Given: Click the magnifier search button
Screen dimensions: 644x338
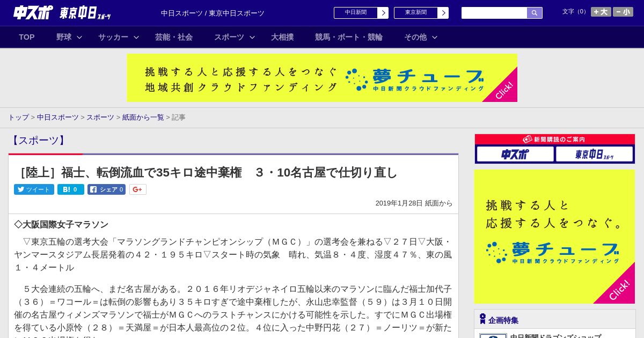Looking at the screenshot, I should tap(535, 13).
